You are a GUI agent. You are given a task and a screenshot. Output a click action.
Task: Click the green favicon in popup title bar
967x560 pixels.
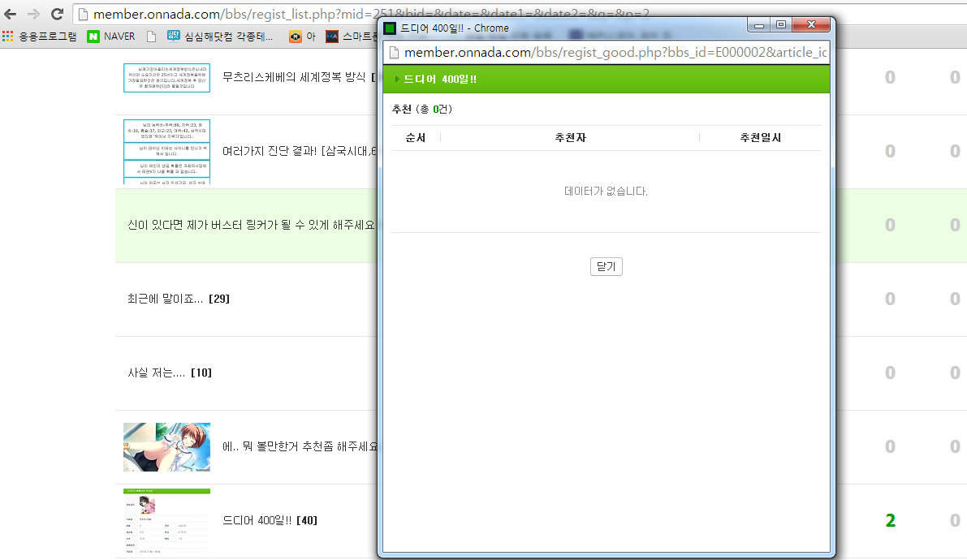click(391, 28)
